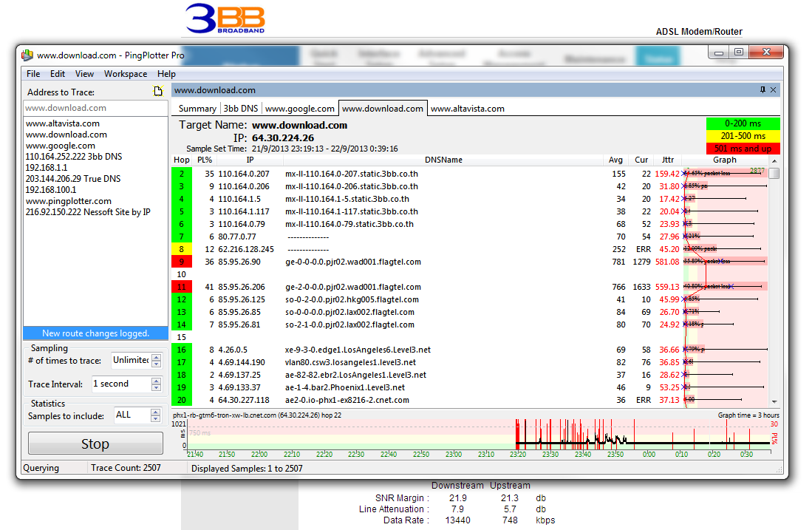Open the View menu
Screen dimensions: 812x530
coord(84,74)
